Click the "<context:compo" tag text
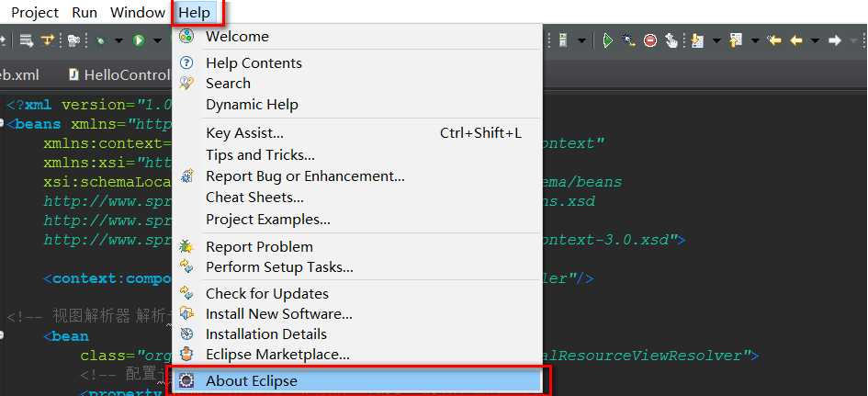868x396 pixels. 108,278
